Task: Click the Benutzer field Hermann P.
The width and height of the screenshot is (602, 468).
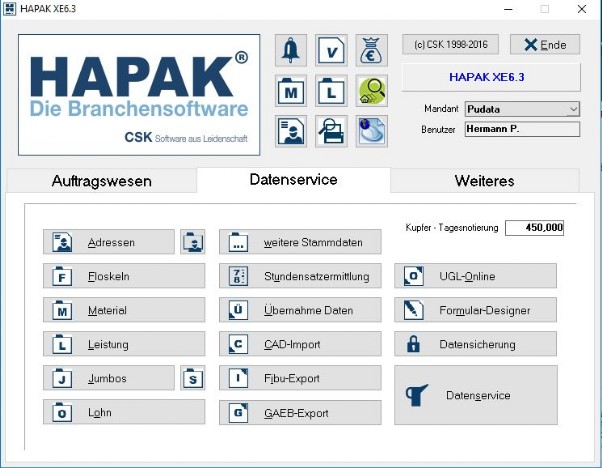Action: pos(522,129)
